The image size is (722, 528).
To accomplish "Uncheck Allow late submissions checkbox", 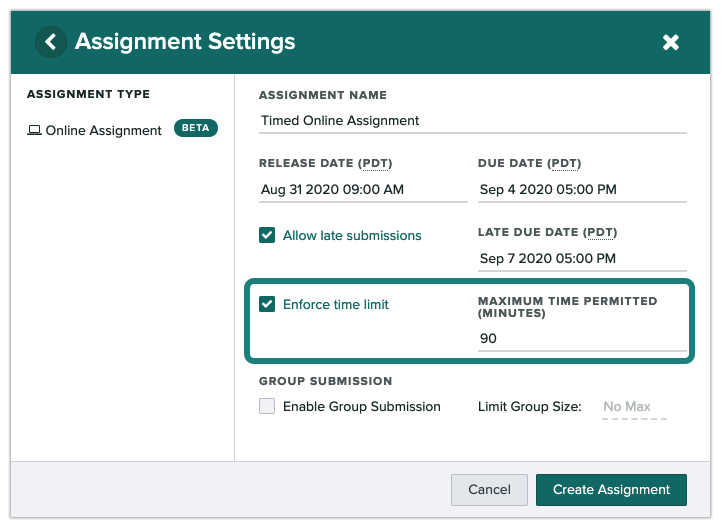I will click(267, 235).
